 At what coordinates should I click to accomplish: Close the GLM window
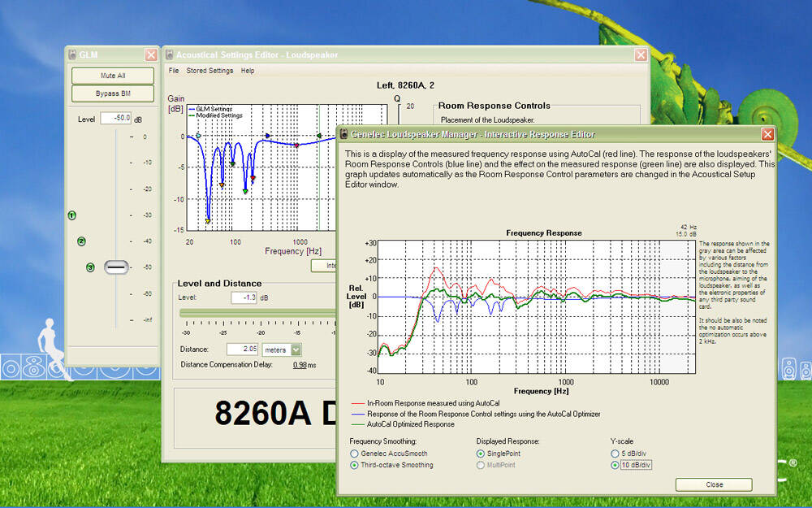(151, 54)
